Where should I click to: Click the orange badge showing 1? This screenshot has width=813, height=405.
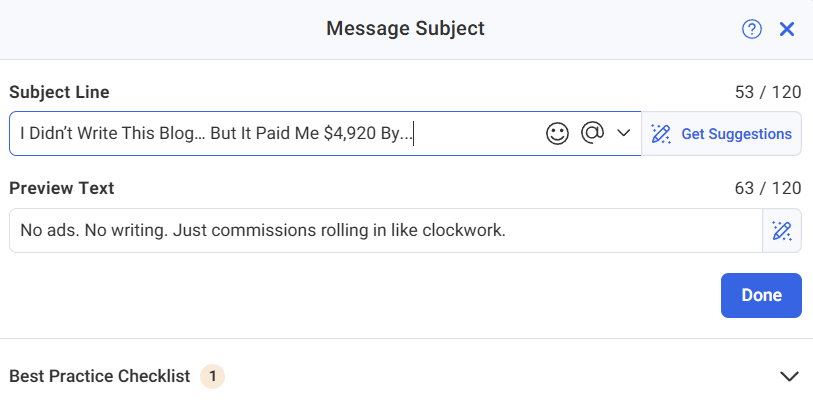[x=213, y=376]
